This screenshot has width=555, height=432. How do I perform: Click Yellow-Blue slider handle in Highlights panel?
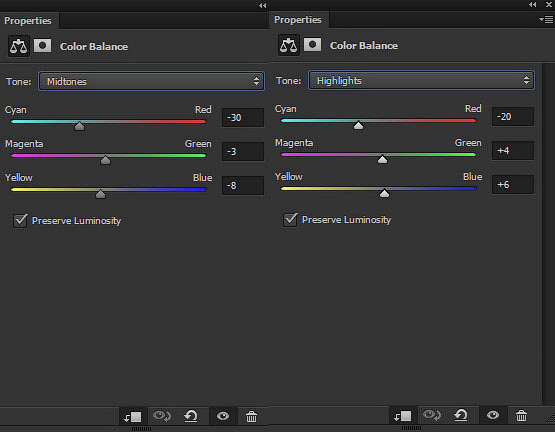384,193
